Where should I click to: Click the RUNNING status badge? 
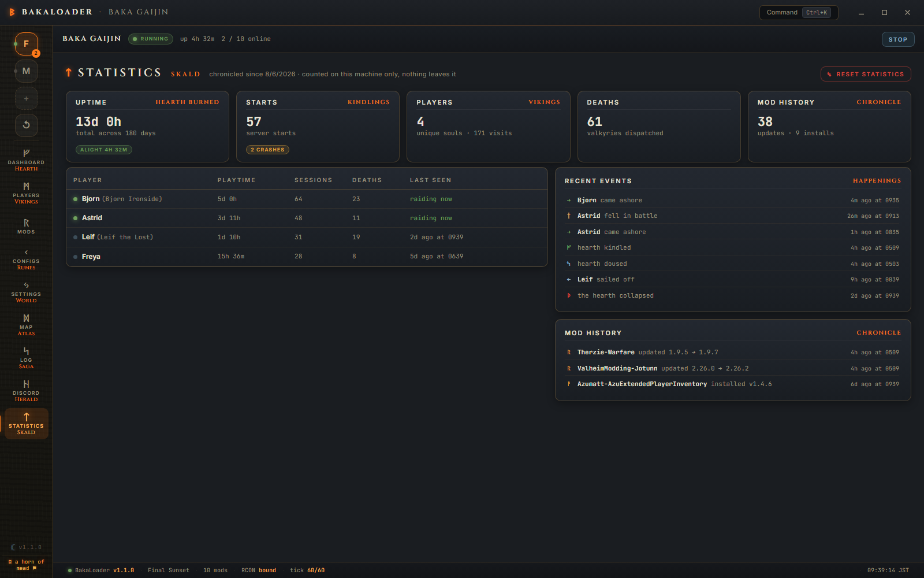click(151, 39)
